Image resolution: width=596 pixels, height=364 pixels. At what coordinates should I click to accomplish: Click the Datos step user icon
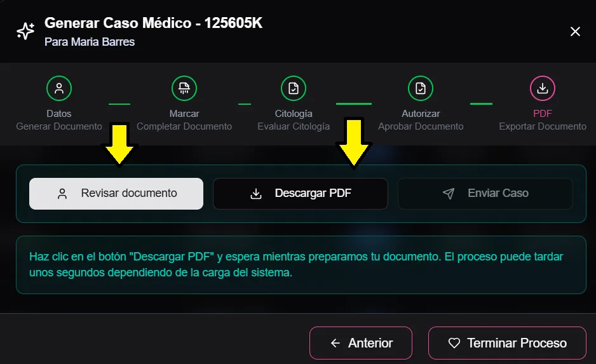(59, 88)
